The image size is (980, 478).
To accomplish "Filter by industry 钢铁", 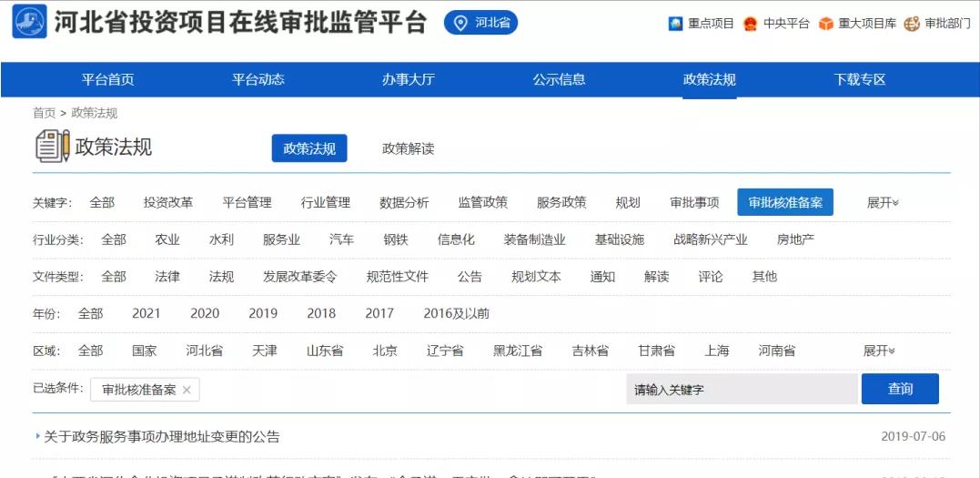I will [396, 239].
